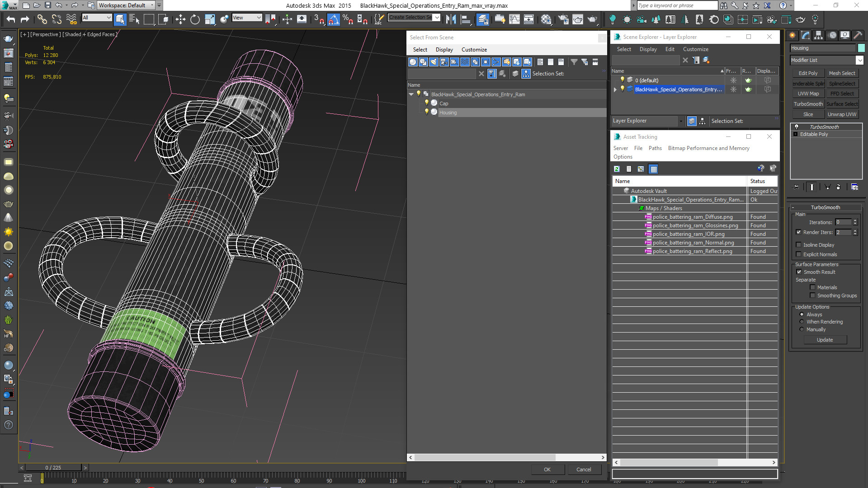
Task: Click the time slider 0 / 225 handle
Action: point(53,468)
